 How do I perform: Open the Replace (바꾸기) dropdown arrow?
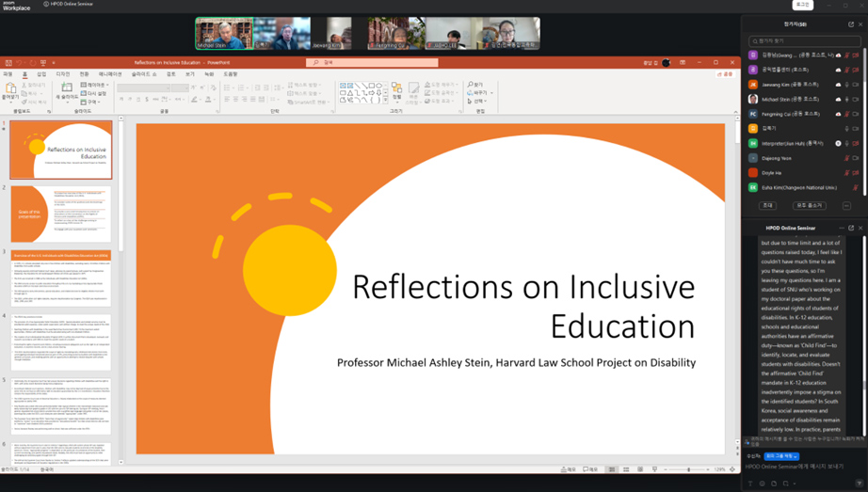tap(491, 93)
